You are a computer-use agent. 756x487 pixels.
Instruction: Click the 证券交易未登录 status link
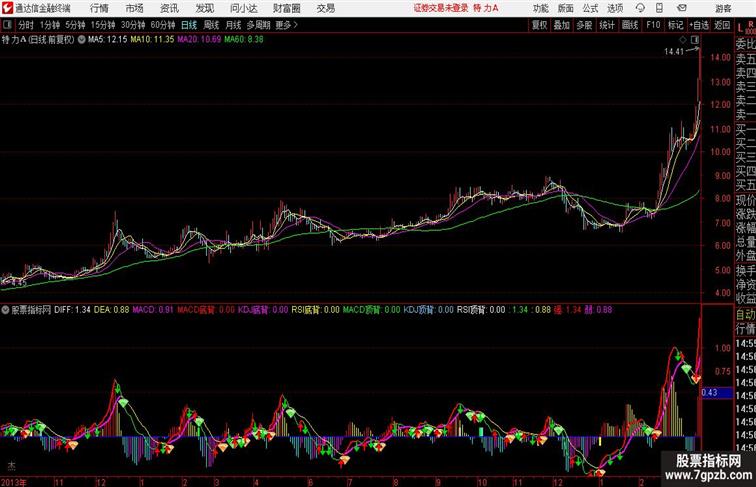point(441,8)
